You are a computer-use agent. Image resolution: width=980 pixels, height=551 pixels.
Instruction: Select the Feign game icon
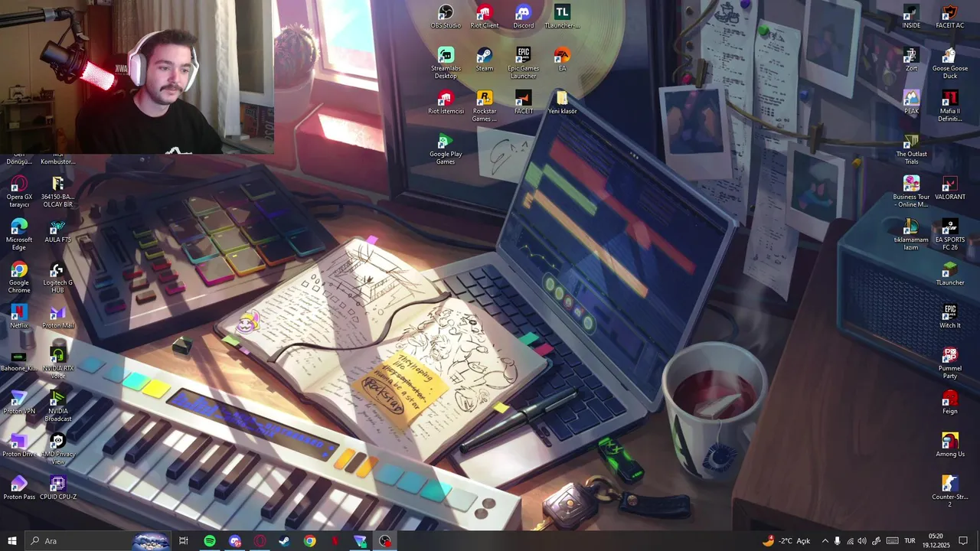[x=950, y=403]
